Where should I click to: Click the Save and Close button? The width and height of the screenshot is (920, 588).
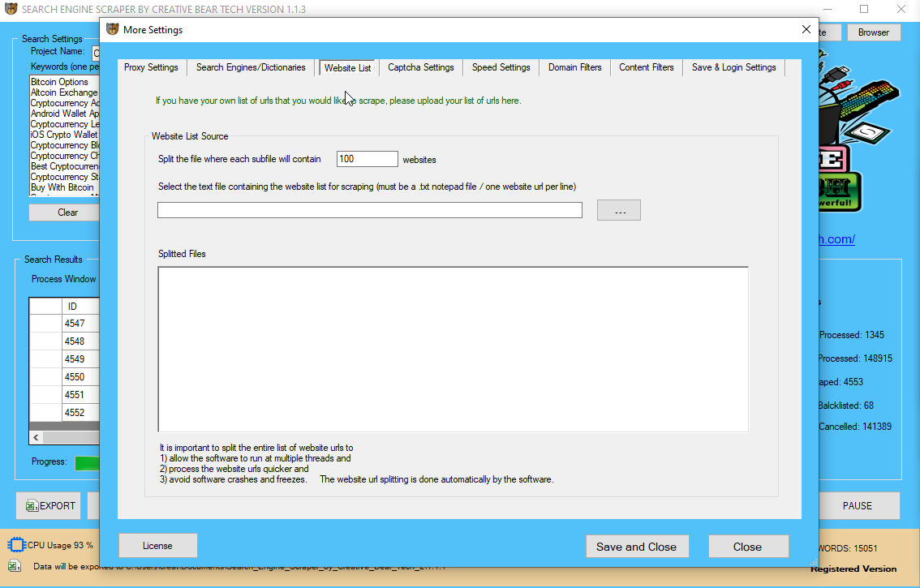[637, 546]
